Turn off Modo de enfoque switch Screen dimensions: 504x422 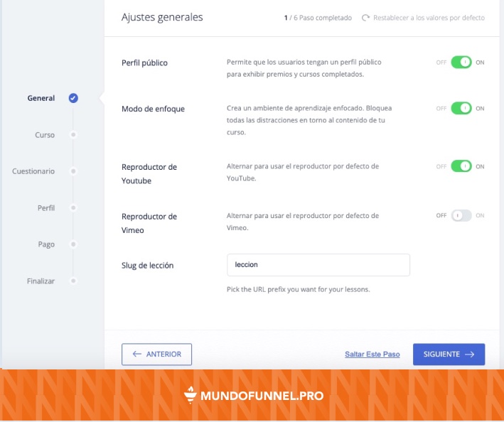pyautogui.click(x=461, y=109)
